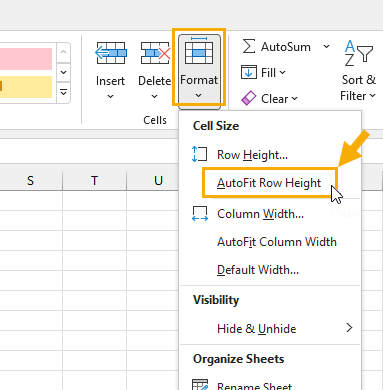Image resolution: width=383 pixels, height=390 pixels.
Task: Select AutoFit Row Height
Action: pos(269,183)
